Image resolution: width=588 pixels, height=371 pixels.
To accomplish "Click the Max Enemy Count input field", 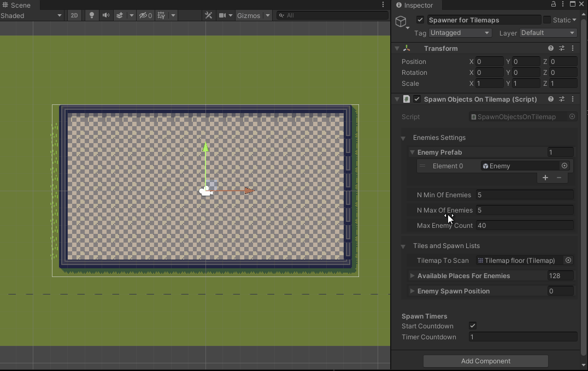I will tap(524, 225).
